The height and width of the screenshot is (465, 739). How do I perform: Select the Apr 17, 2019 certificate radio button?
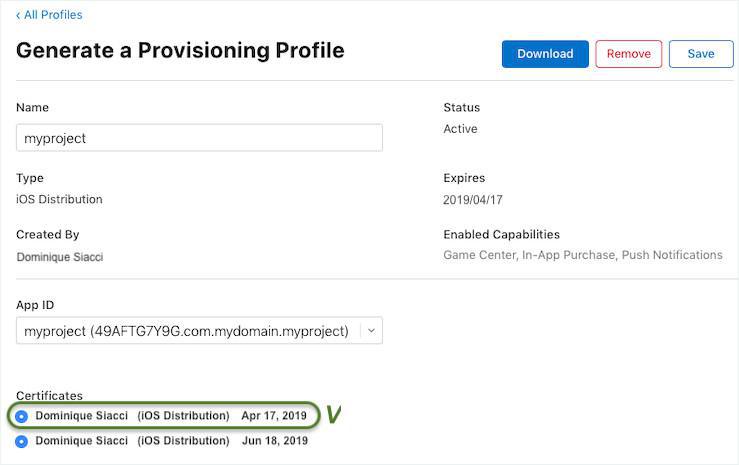[x=22, y=415]
